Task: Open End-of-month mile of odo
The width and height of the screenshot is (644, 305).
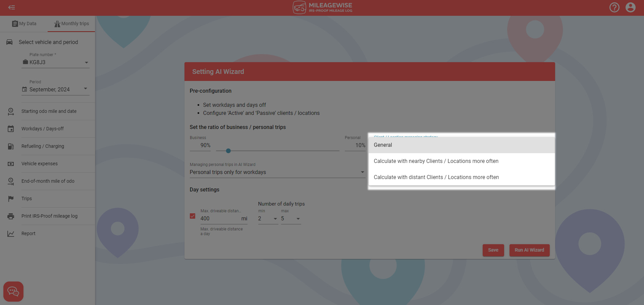Action: point(48,181)
